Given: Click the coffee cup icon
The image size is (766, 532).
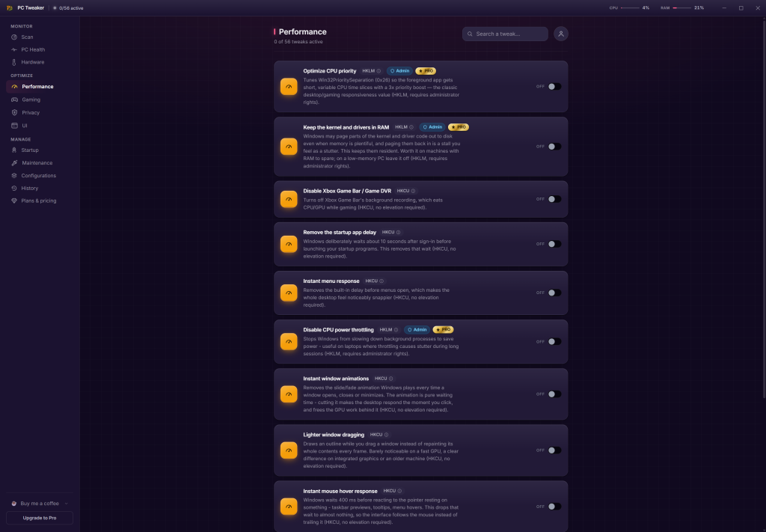Looking at the screenshot, I should pos(14,504).
